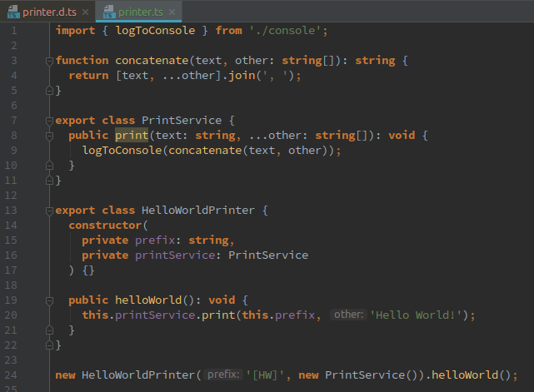This screenshot has height=392, width=534.
Task: Click the 'prefix:' parameter inlay hint
Action: tap(223, 375)
